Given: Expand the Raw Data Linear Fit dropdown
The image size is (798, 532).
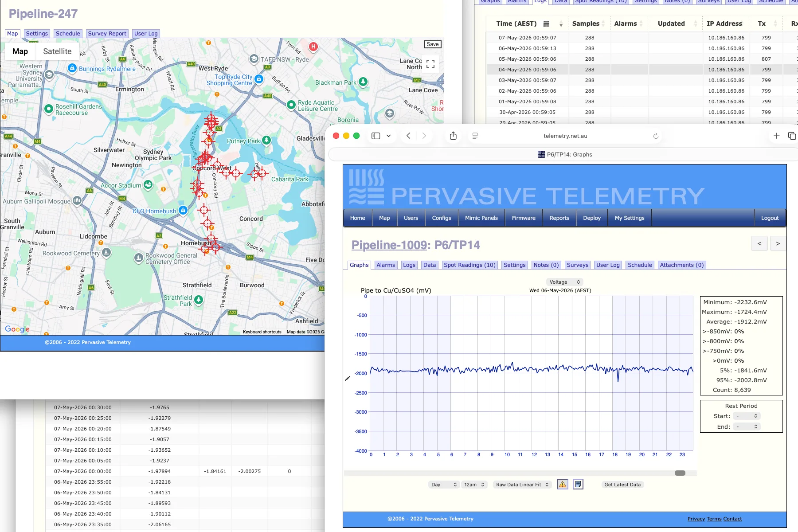Looking at the screenshot, I should (x=523, y=485).
